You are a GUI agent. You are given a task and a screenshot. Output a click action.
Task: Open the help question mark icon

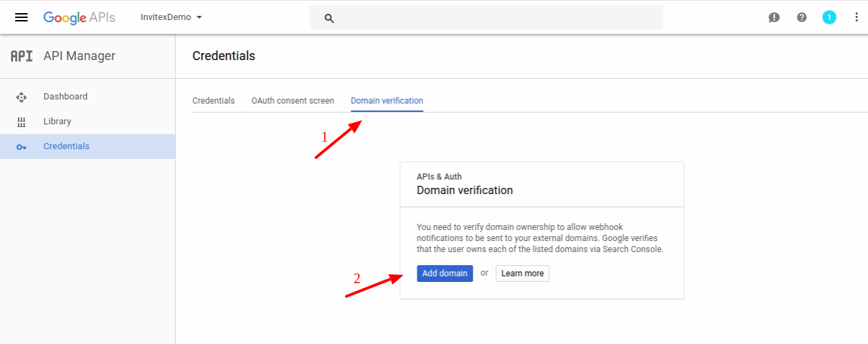pyautogui.click(x=802, y=18)
